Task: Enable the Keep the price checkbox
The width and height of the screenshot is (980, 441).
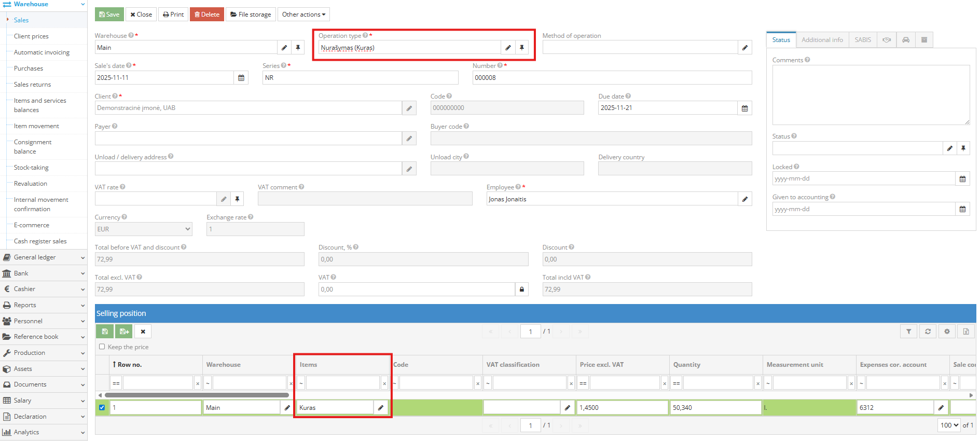Action: pos(102,347)
